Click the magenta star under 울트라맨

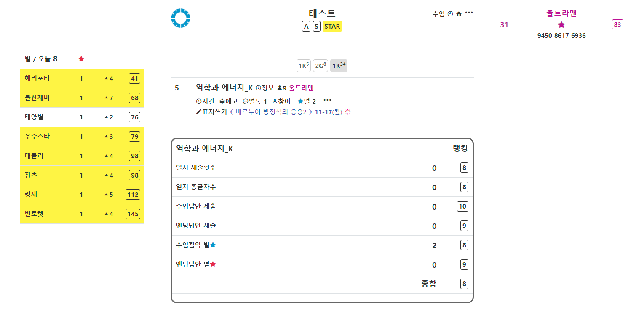tap(561, 25)
